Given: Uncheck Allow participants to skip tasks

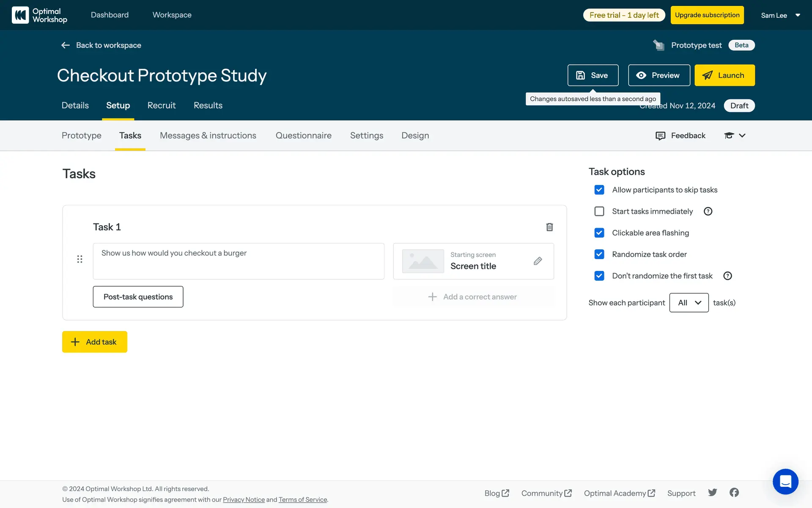Looking at the screenshot, I should click(599, 190).
